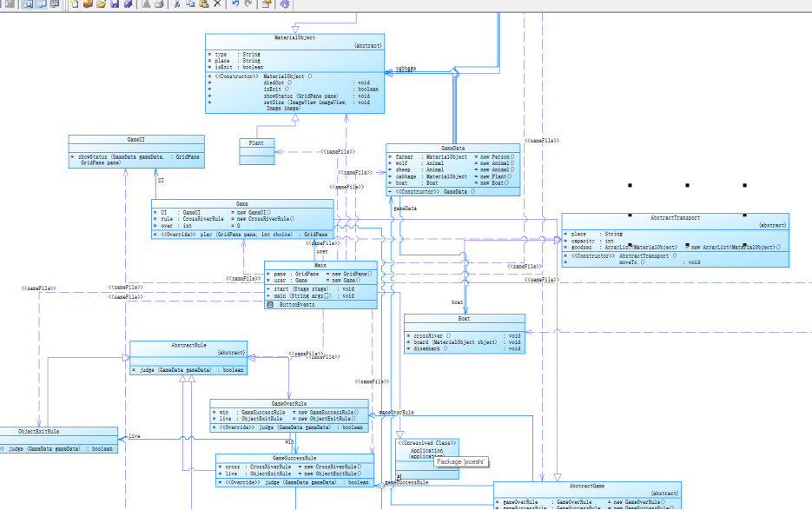Click the shortcut arrow icon on Unresolved Class
The height and width of the screenshot is (510, 812).
click(399, 477)
